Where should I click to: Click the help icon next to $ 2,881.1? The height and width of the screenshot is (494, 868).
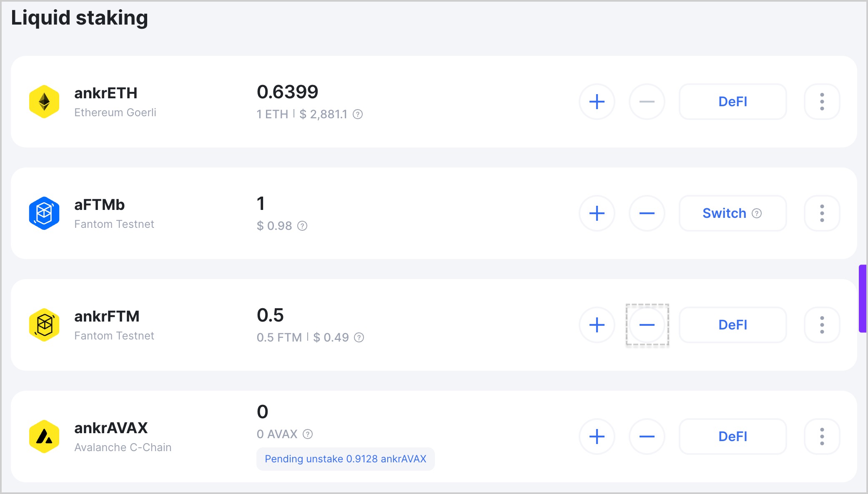point(358,114)
